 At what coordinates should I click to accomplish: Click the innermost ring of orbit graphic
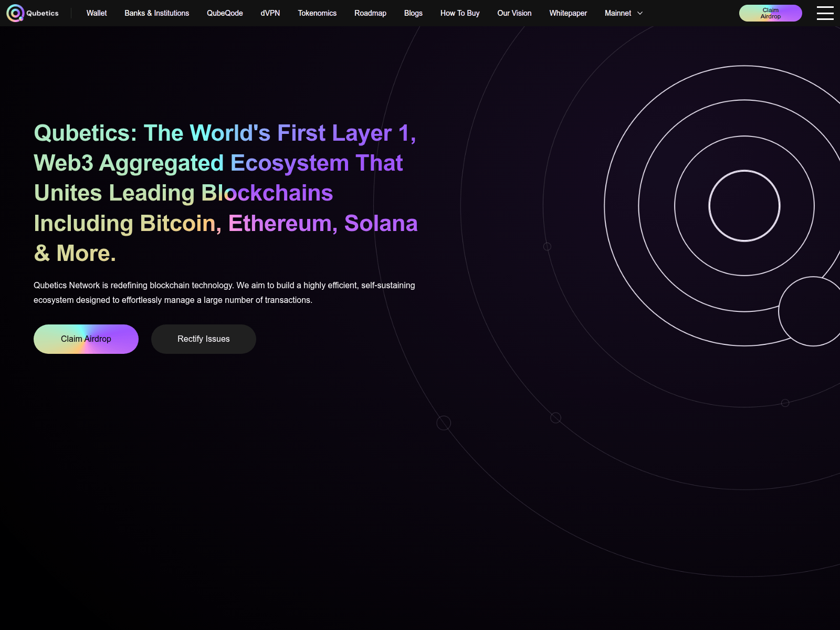pyautogui.click(x=744, y=171)
